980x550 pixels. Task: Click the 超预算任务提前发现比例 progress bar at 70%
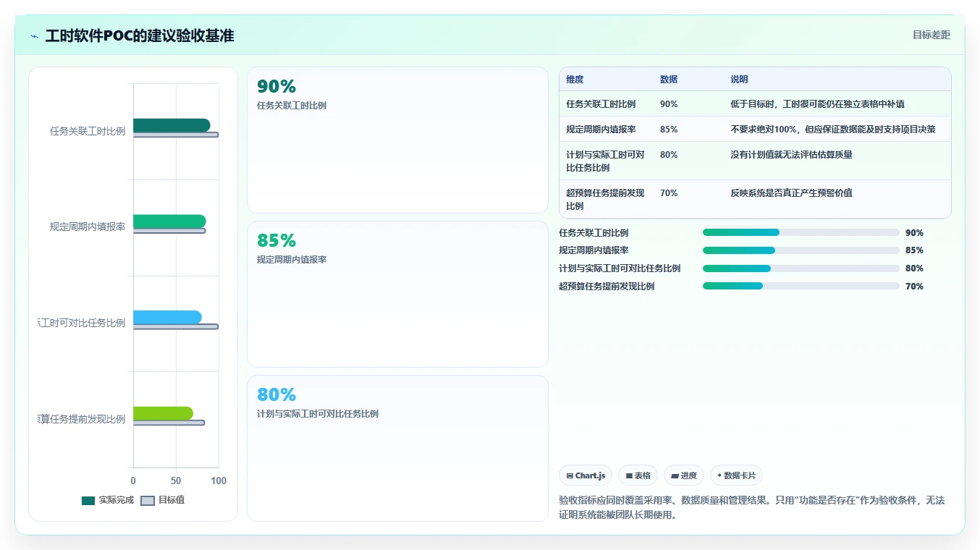click(x=801, y=287)
